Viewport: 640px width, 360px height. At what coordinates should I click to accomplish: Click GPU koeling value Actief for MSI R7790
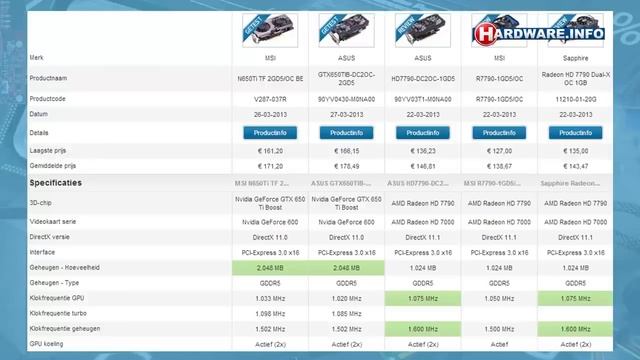pos(499,344)
